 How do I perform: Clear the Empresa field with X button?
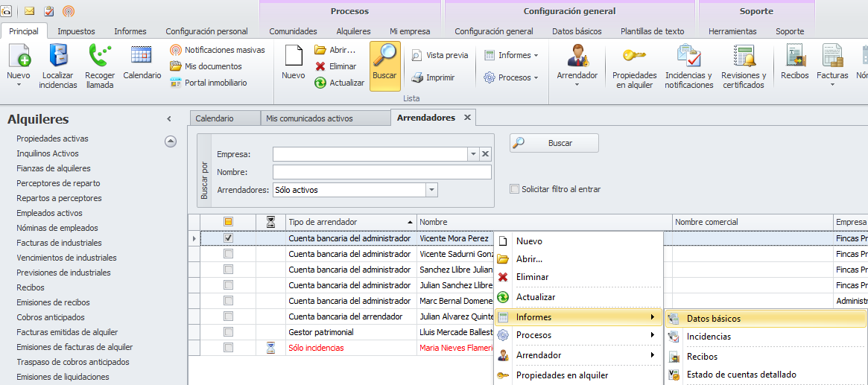pyautogui.click(x=485, y=154)
